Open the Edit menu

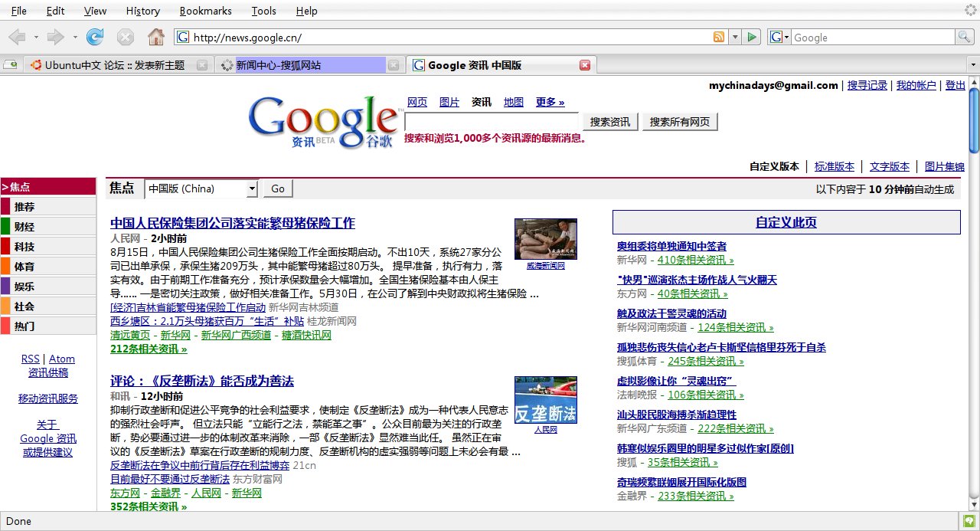[x=55, y=11]
